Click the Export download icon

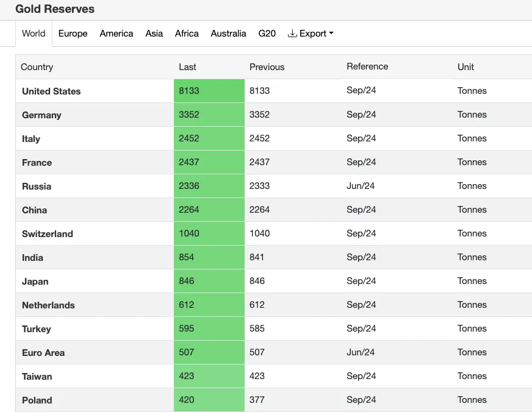pyautogui.click(x=292, y=33)
